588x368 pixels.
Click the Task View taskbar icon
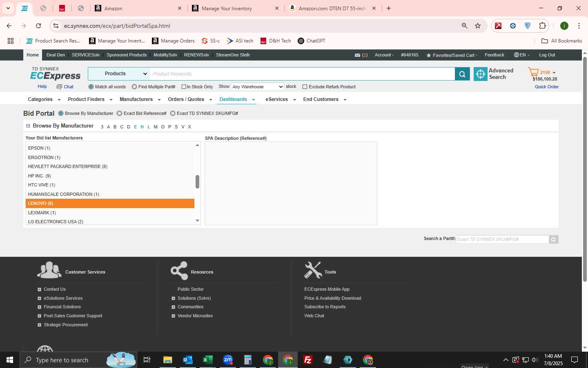(147, 360)
